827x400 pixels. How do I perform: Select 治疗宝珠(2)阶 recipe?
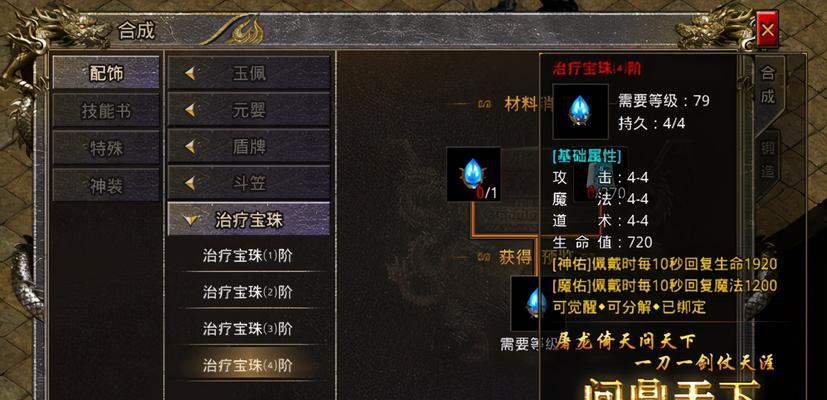[248, 292]
